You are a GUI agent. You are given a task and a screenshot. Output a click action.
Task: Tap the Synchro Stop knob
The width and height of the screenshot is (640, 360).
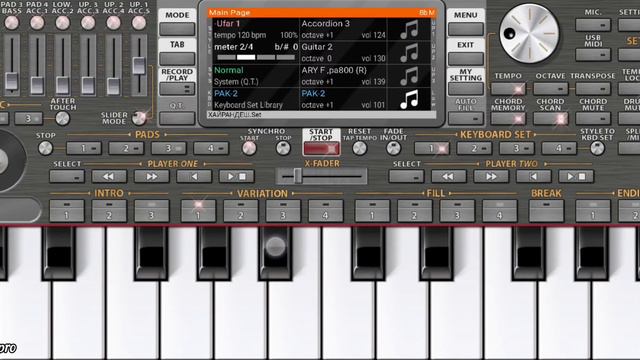pyautogui.click(x=283, y=148)
